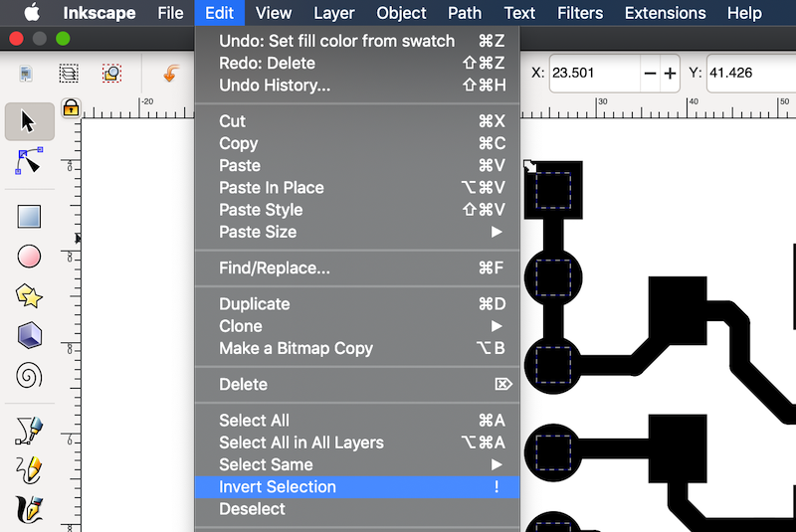The image size is (796, 532).
Task: Choose Invert Selection
Action: (x=357, y=487)
